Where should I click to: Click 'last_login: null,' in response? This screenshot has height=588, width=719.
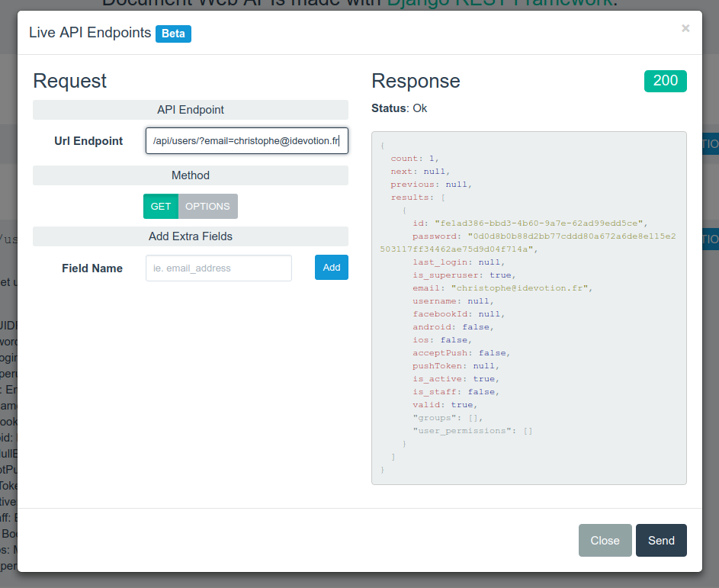(x=458, y=262)
